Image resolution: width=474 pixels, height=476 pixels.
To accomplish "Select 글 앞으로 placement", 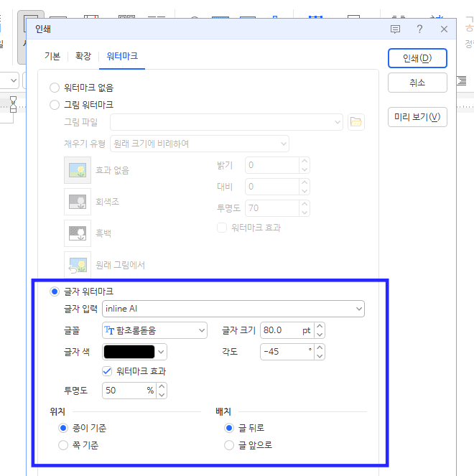I will click(229, 445).
